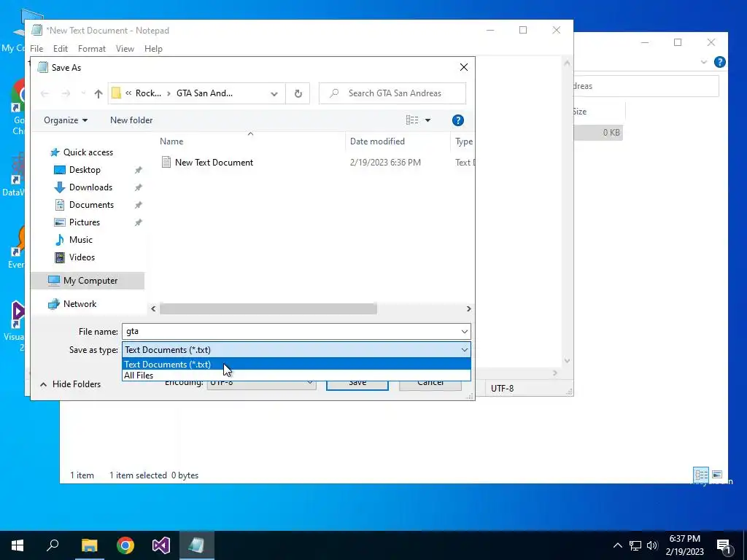The image size is (747, 560).
Task: Switch Explorer to large icons view
Action: [717, 475]
